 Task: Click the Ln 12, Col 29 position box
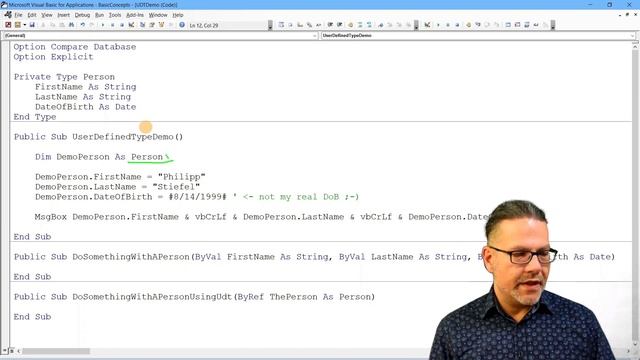[228, 25]
